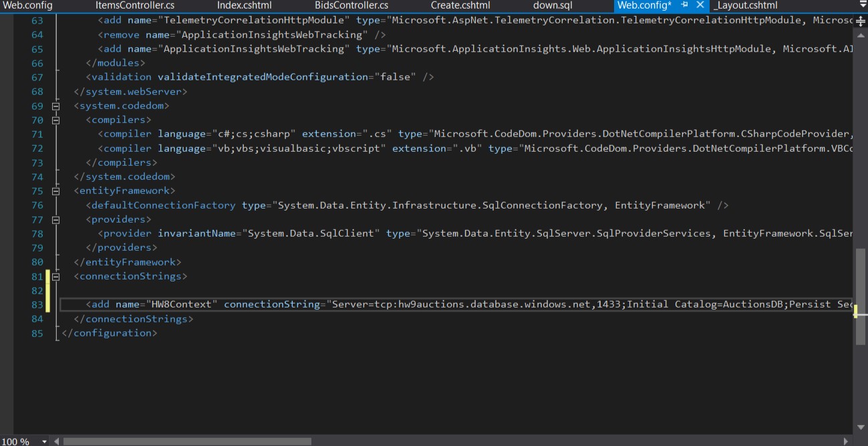The width and height of the screenshot is (868, 446).
Task: Collapse the compilers element on line 70
Action: point(56,120)
